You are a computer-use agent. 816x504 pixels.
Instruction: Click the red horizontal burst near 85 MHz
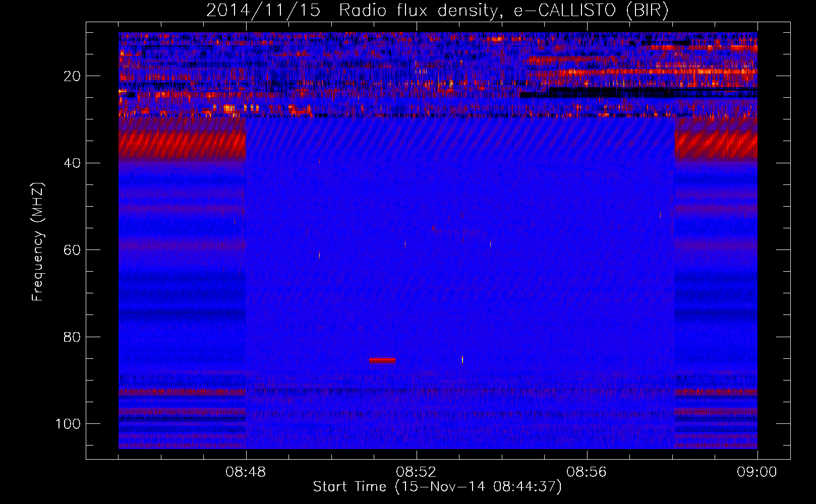pos(382,360)
